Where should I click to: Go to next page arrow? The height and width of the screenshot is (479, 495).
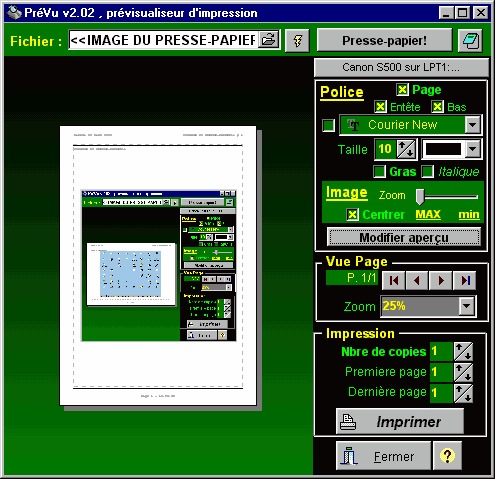click(x=441, y=280)
